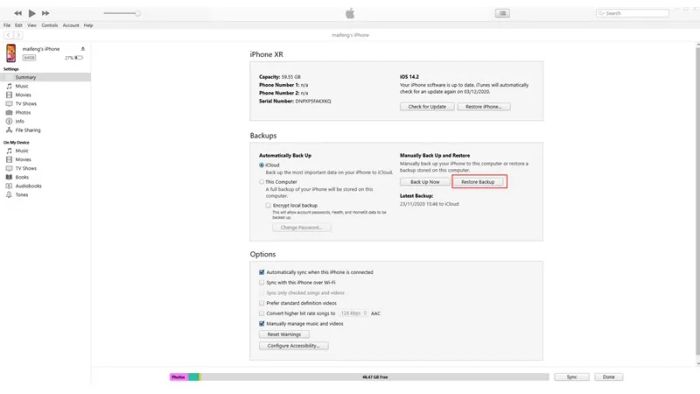The image size is (700, 394).
Task: Enable the Encrypt local backup checkbox
Action: (268, 205)
